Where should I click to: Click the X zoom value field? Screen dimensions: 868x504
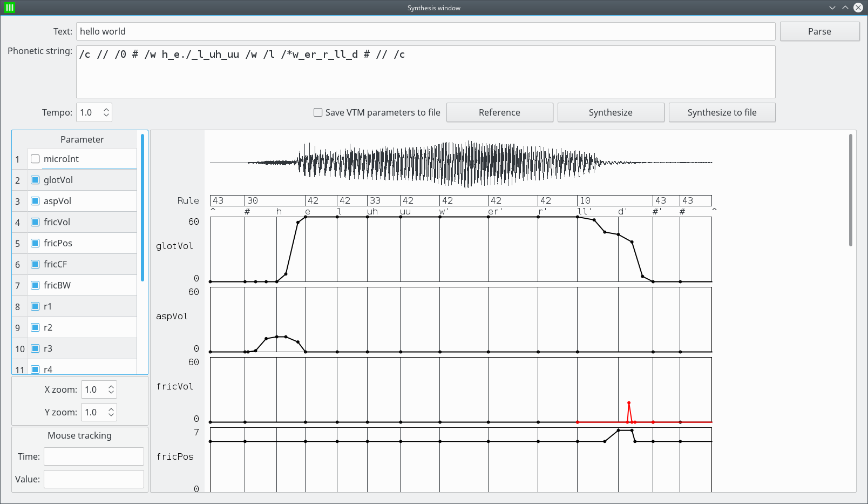tap(94, 389)
